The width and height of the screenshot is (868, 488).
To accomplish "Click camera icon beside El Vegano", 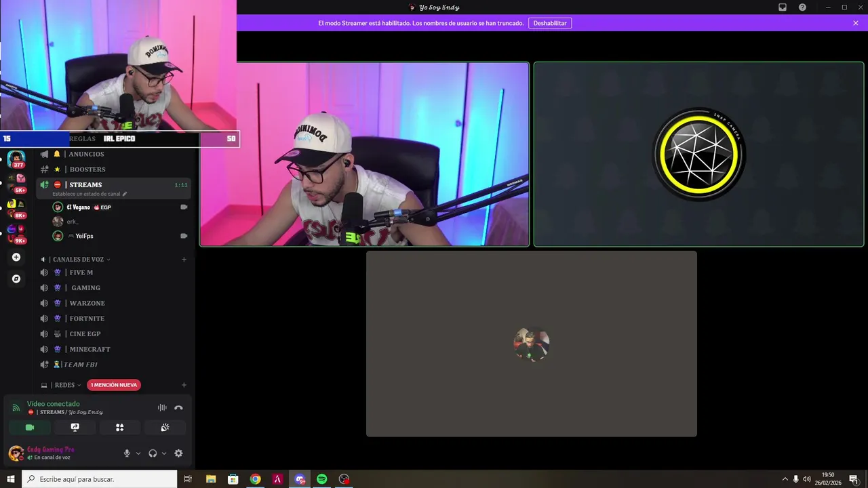I will coord(183,207).
